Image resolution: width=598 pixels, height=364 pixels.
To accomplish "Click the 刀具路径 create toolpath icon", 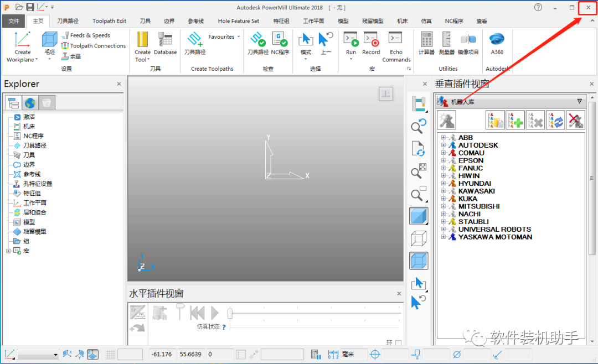I will tap(195, 40).
